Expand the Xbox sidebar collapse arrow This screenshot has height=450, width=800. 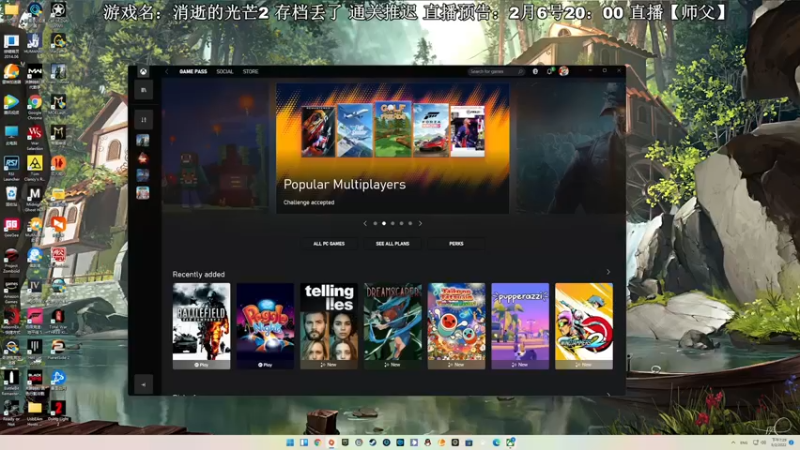pyautogui.click(x=143, y=384)
